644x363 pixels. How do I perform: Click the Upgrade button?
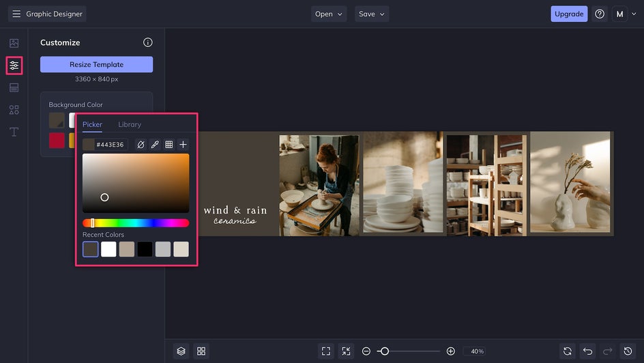(569, 14)
